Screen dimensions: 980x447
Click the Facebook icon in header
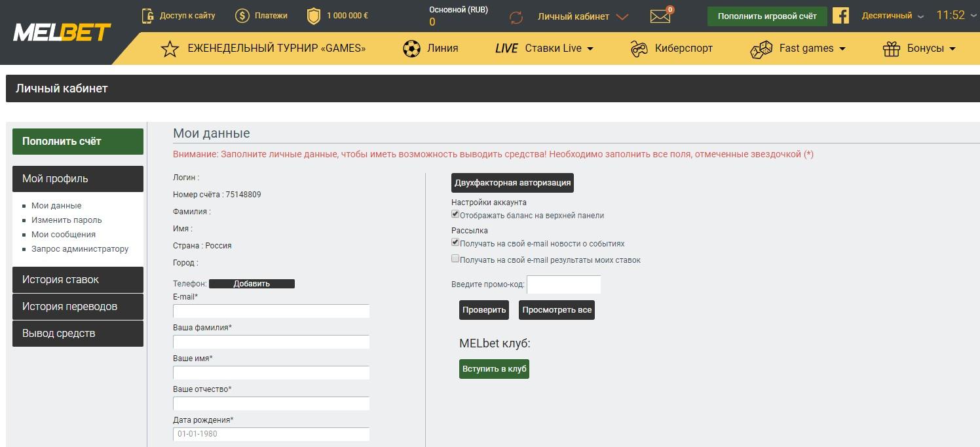(840, 16)
